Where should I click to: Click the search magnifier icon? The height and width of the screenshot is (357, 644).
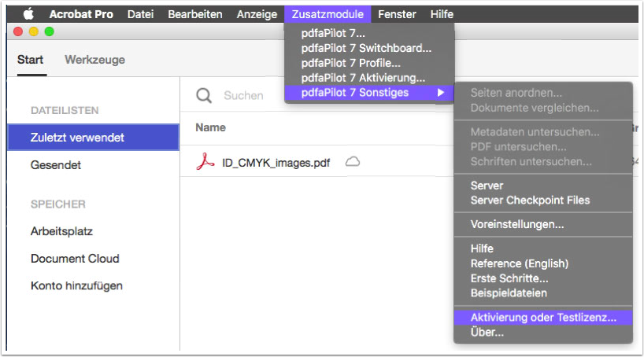(x=204, y=96)
